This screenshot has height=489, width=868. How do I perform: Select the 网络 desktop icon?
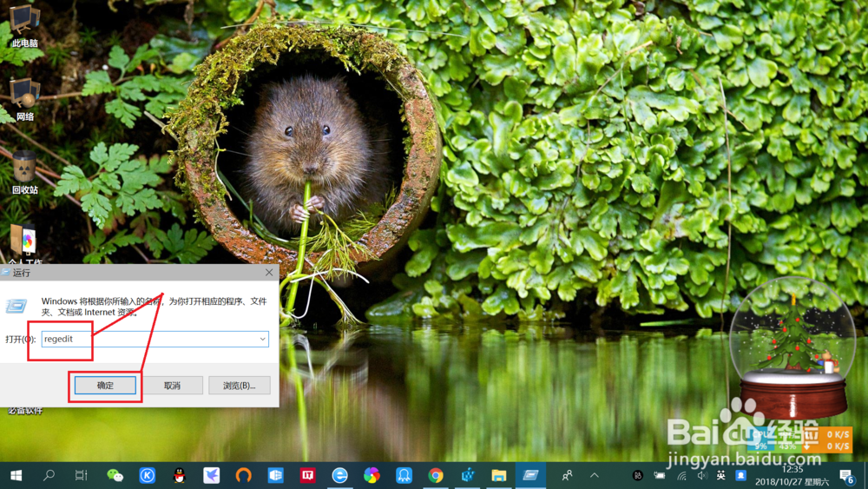pos(25,100)
